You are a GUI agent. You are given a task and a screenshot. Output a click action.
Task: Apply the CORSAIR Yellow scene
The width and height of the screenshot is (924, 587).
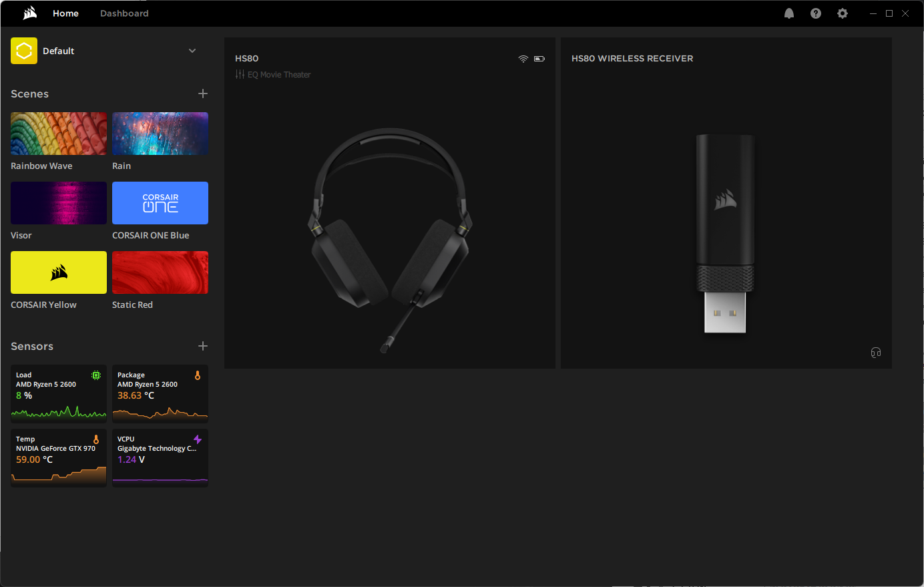[x=59, y=272]
